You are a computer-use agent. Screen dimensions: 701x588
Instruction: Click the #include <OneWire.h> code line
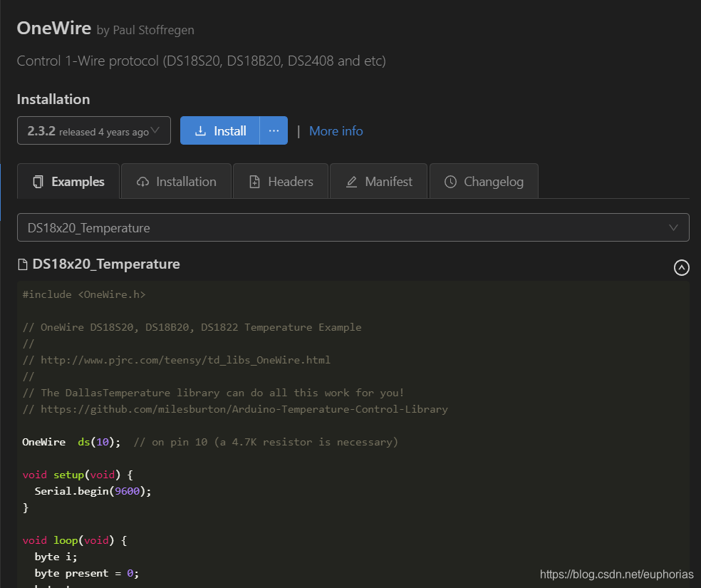click(x=84, y=294)
